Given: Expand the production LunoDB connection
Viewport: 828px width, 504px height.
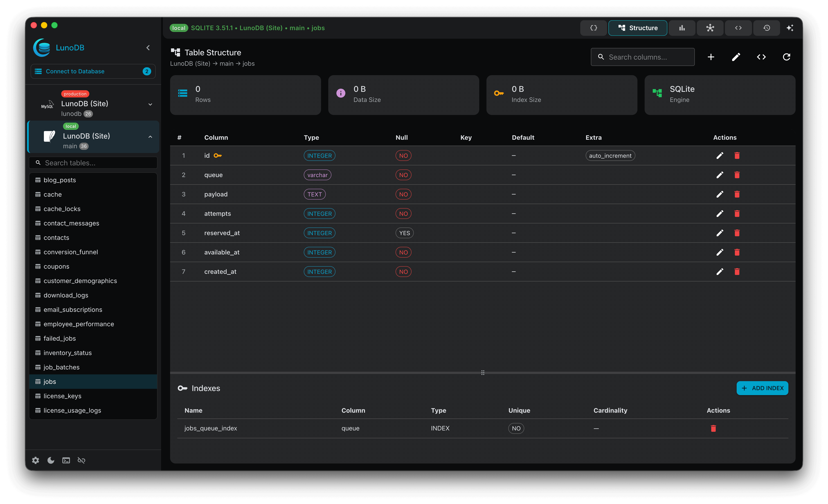Looking at the screenshot, I should coord(150,104).
